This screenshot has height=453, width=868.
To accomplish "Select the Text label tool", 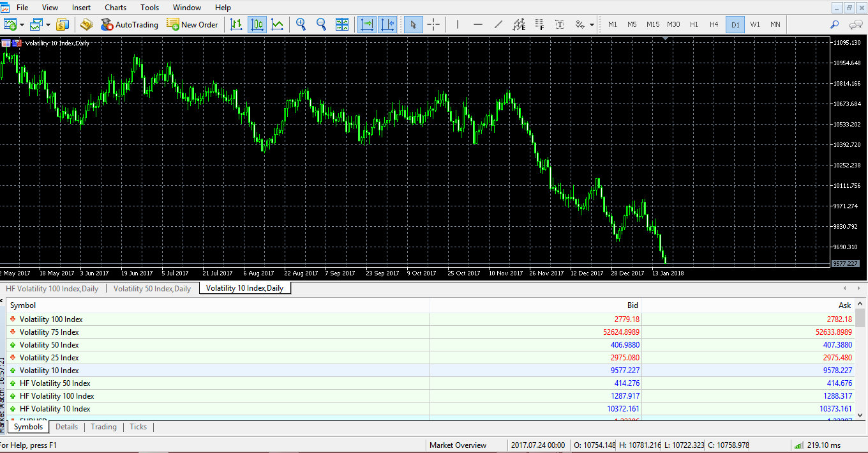I will tap(560, 25).
